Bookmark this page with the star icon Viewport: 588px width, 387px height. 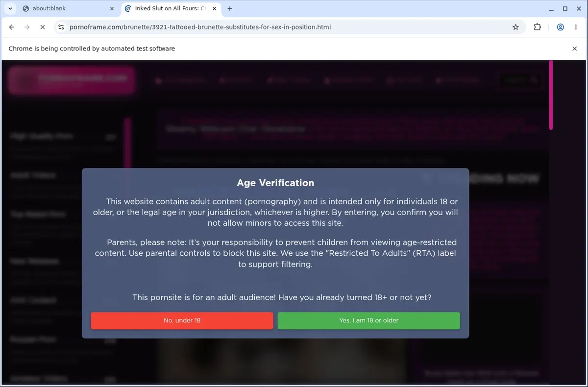(x=515, y=27)
